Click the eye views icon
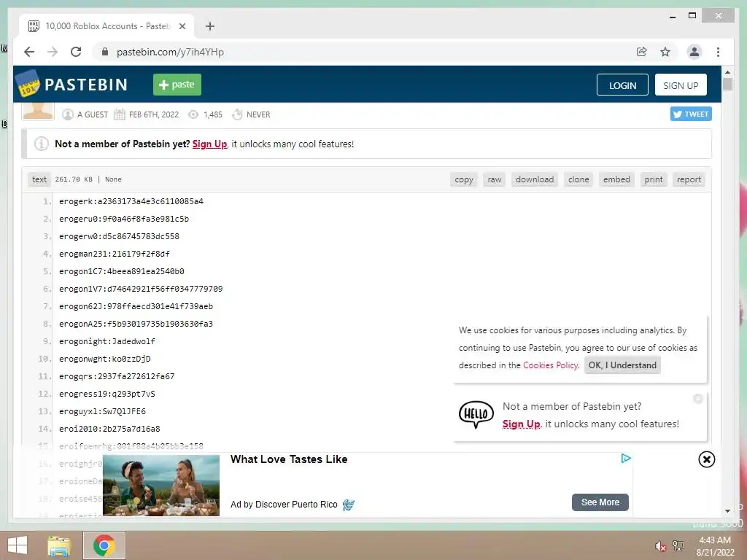This screenshot has height=560, width=747. coord(193,114)
